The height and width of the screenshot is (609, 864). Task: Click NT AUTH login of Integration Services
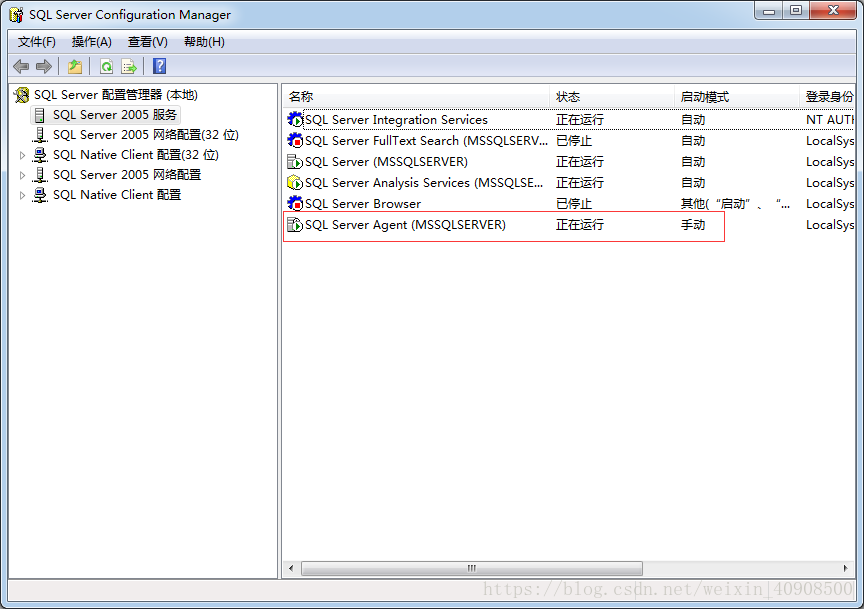tap(829, 119)
